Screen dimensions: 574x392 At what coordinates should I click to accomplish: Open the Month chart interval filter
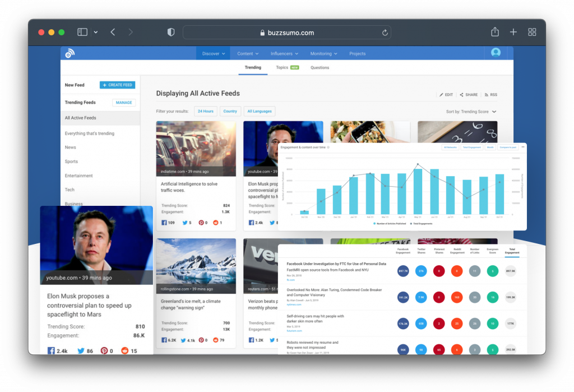point(490,147)
